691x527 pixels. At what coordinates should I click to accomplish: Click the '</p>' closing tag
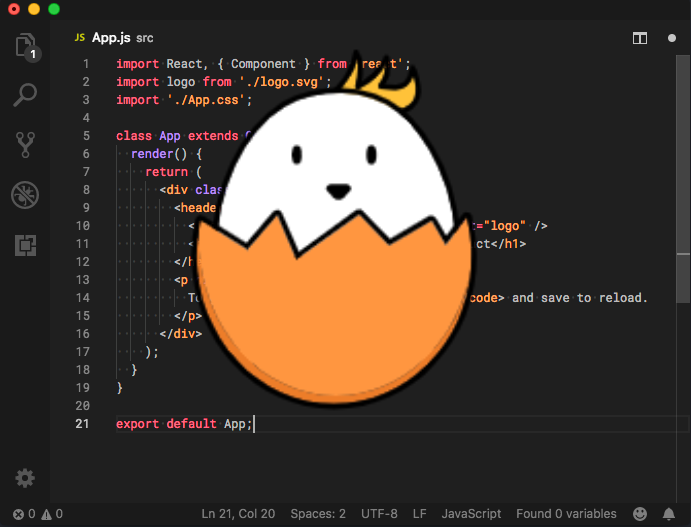click(x=188, y=315)
